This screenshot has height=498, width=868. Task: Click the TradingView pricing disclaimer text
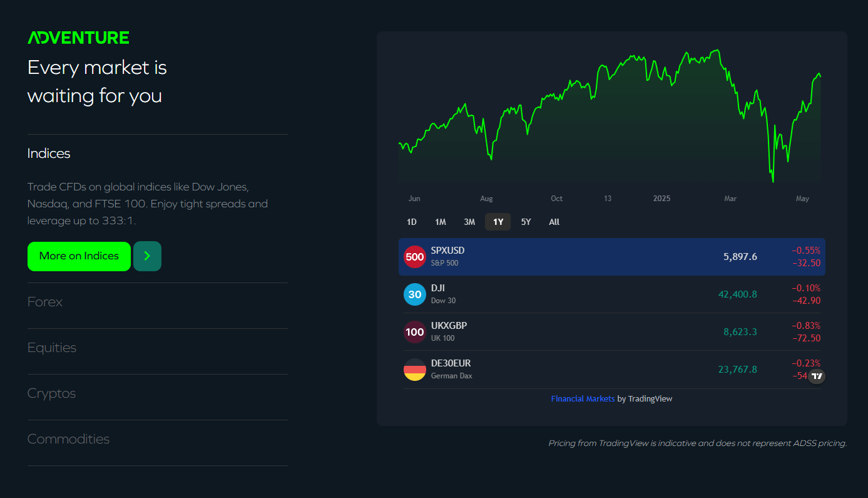coord(698,444)
